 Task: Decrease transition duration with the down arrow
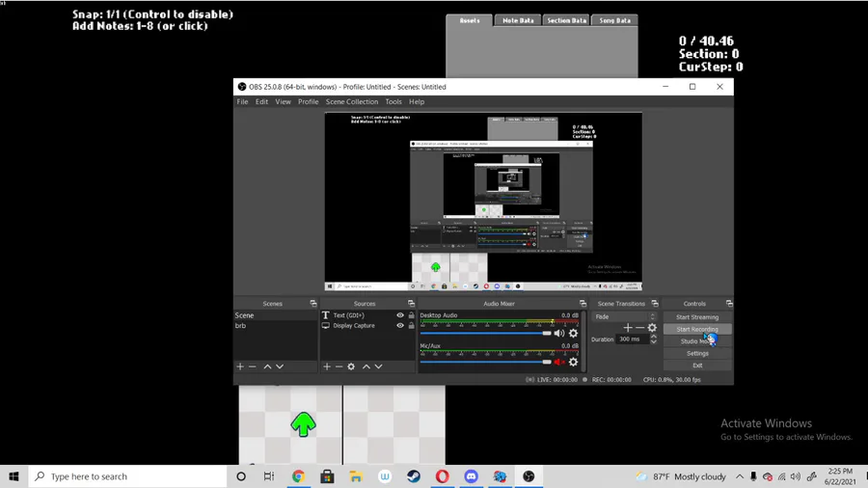654,342
